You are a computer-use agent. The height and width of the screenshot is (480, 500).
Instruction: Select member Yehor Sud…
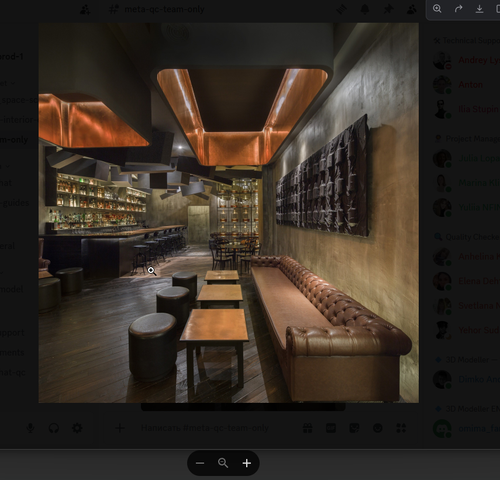click(466, 330)
